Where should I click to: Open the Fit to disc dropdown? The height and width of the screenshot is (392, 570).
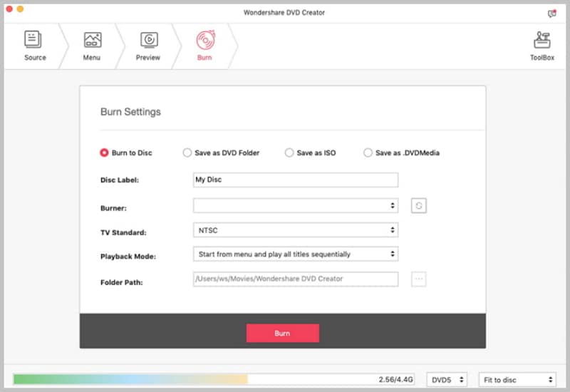517,380
